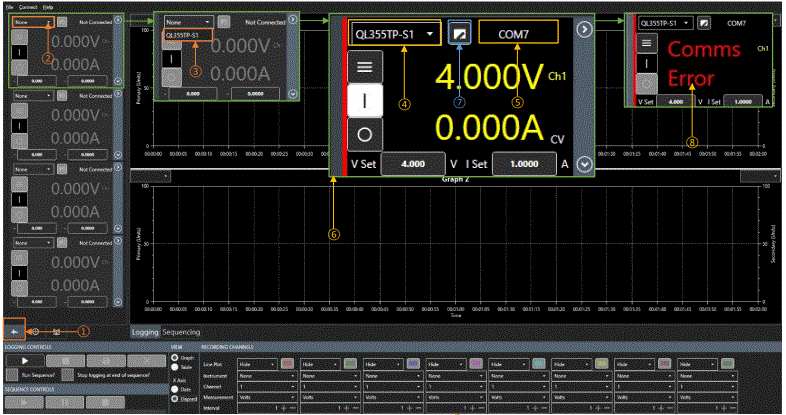Open the blue recording channel colour swatch
This screenshot has width=786, height=415.
pos(413,364)
